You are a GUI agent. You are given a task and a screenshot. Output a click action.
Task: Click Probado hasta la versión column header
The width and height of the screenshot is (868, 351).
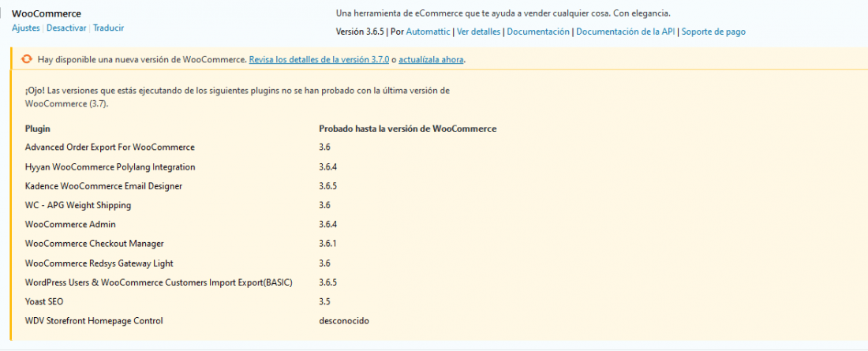407,129
